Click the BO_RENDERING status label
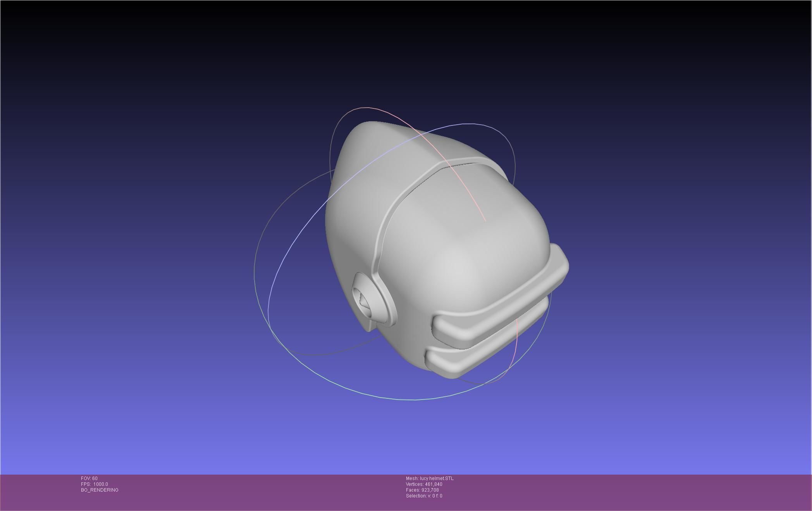 click(100, 490)
